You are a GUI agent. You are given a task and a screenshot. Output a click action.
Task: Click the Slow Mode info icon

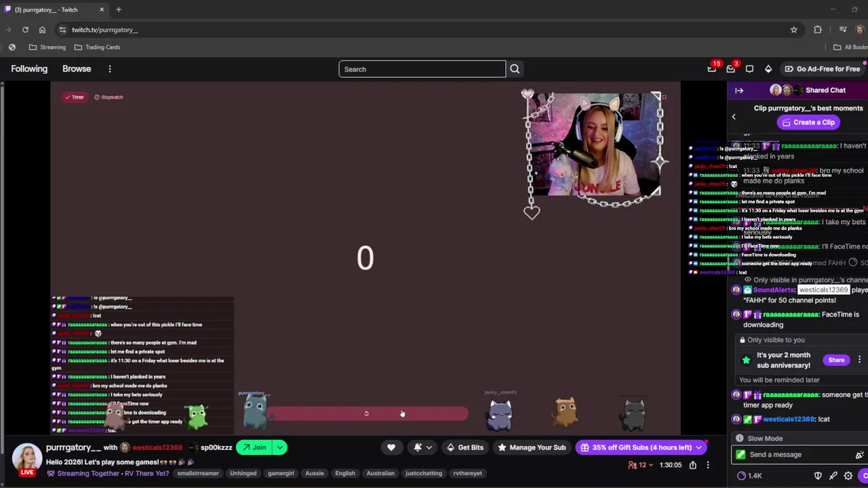[x=740, y=439]
